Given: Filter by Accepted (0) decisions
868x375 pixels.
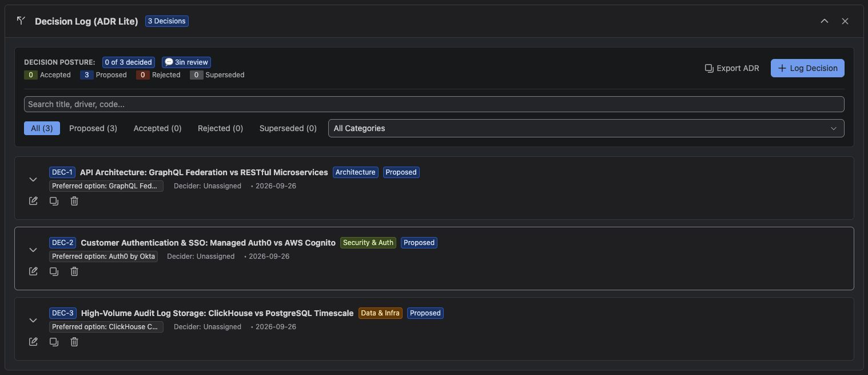Looking at the screenshot, I should tap(157, 128).
